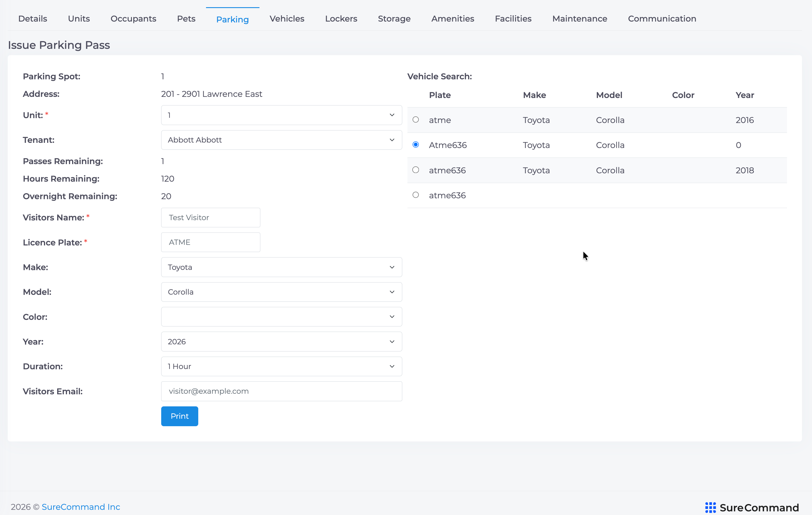The height and width of the screenshot is (515, 812).
Task: Select the last atme636 entry without make
Action: [415, 195]
